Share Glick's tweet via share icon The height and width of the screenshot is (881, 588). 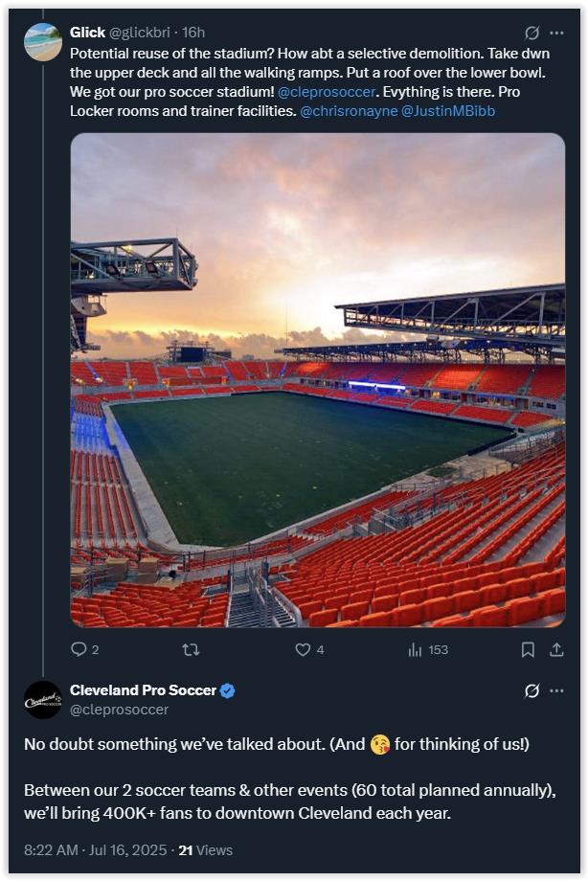pos(556,649)
